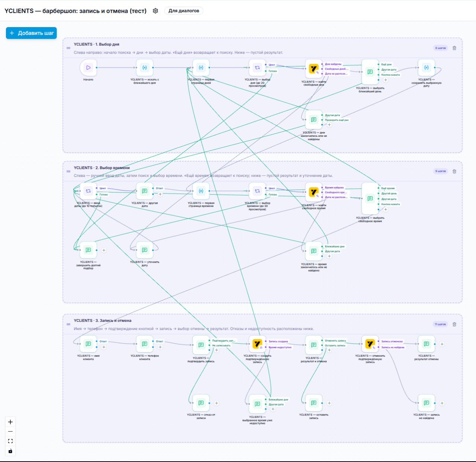This screenshot has height=462, width=476.
Task: Add a step after 'оставить запись' via plus
Action: (x=329, y=403)
